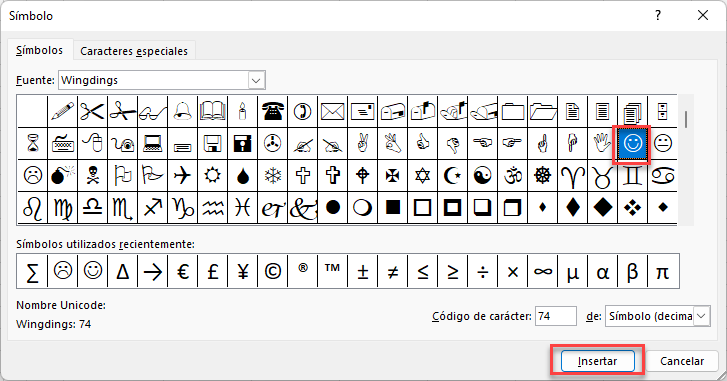Pick the Leo zodiac symbol
This screenshot has height=381, width=727.
(x=32, y=208)
